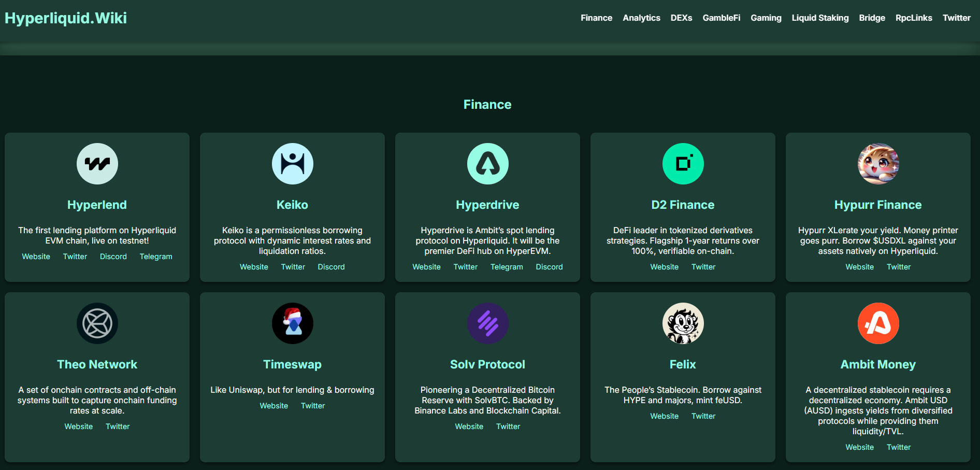Click the Felix card title
This screenshot has width=980, height=470.
683,364
